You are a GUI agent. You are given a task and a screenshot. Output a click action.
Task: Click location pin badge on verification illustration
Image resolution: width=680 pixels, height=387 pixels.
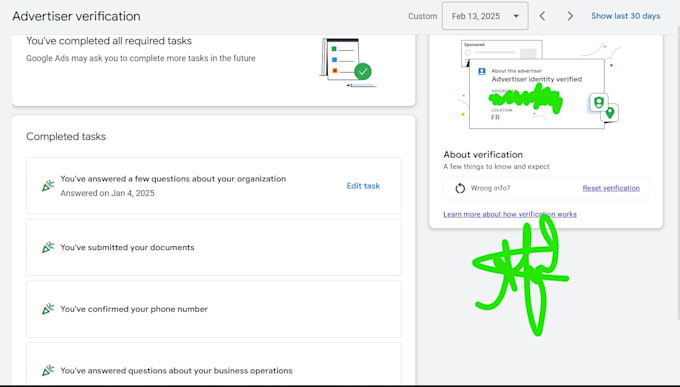610,113
